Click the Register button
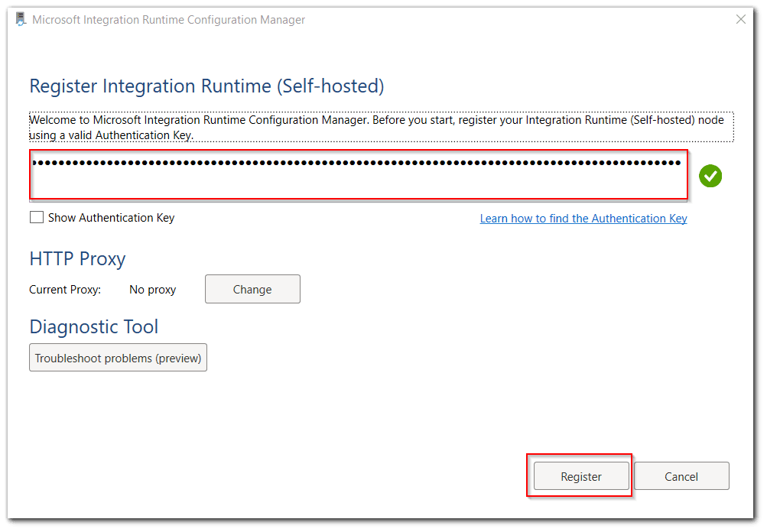Screen dimensions: 767x532 click(581, 475)
